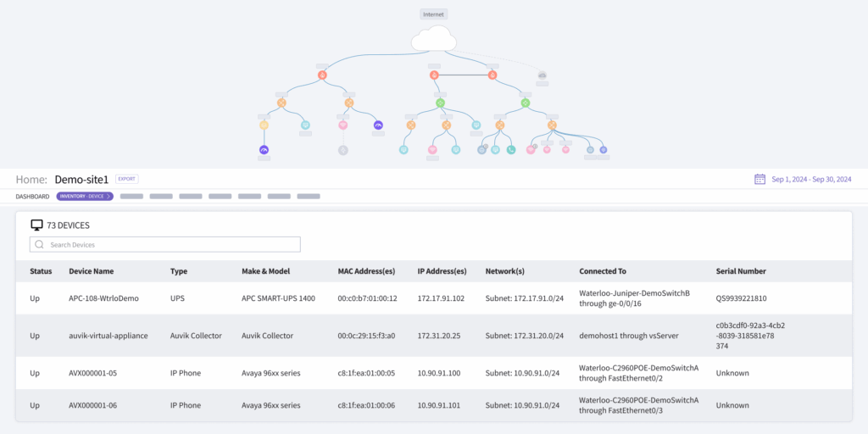Image resolution: width=868 pixels, height=434 pixels.
Task: Select the bottom-left purple gauge node
Action: tap(264, 150)
